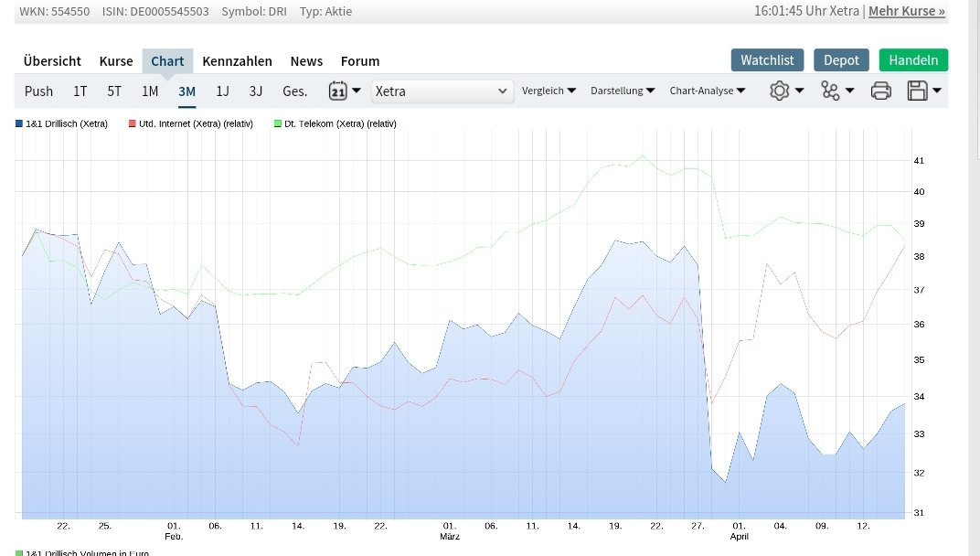Open the calendar date range picker
The width and height of the screenshot is (980, 556).
pyautogui.click(x=344, y=91)
